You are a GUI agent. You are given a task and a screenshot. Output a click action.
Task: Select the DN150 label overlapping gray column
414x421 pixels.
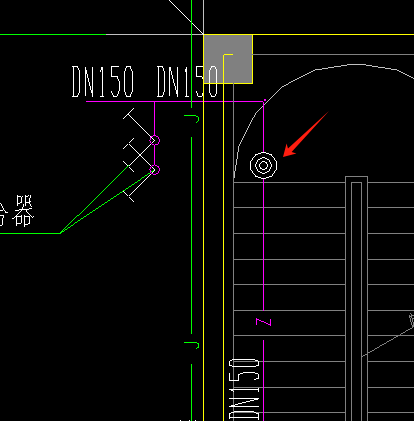(187, 82)
